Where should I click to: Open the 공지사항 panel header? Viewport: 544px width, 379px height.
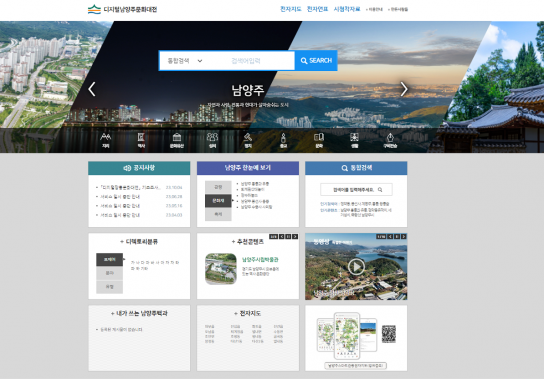[139, 168]
